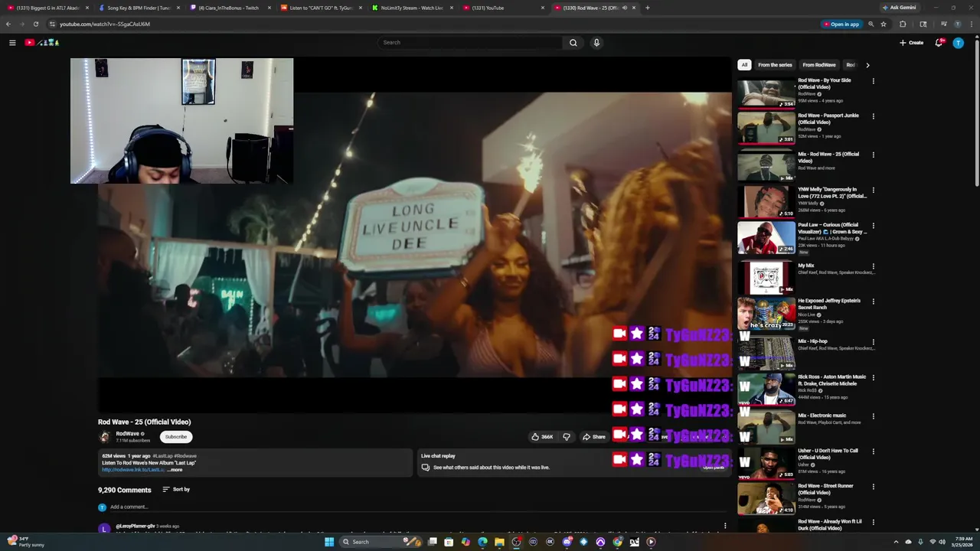
Task: Open the browser extensions puzzle icon
Action: (902, 24)
